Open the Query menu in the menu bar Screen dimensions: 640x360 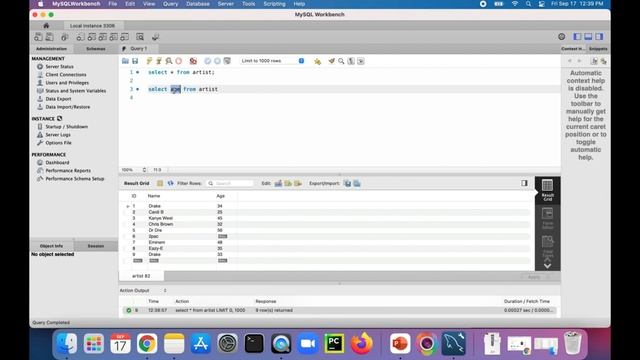(170, 4)
